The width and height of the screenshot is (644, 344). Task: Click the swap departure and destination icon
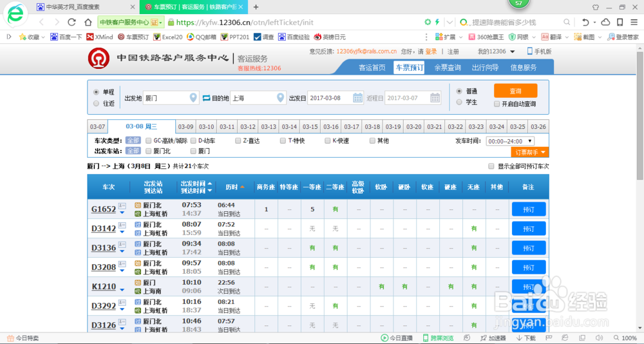[x=206, y=98]
